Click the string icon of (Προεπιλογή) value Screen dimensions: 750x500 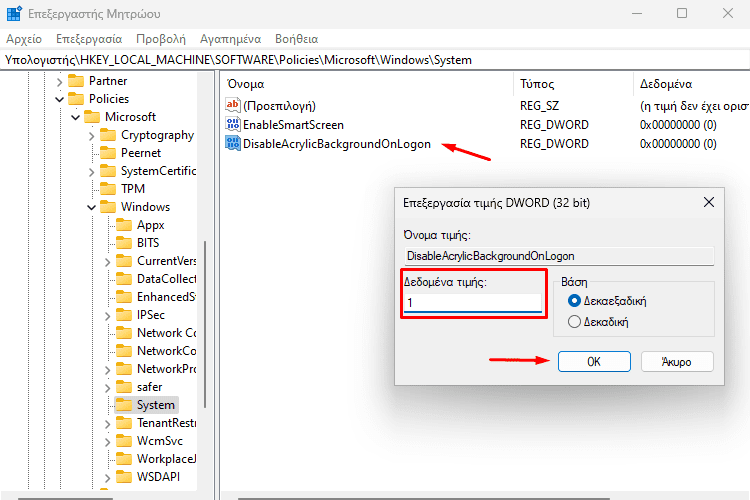pyautogui.click(x=232, y=105)
